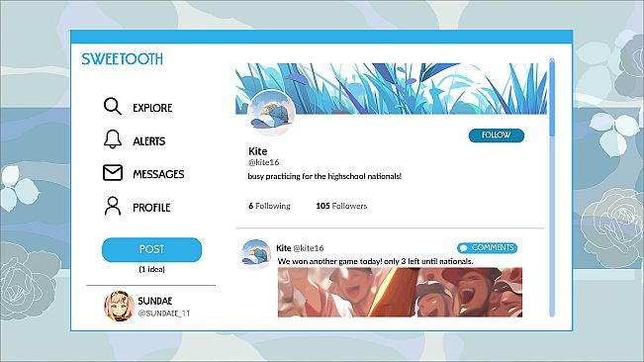Click the Alerts bell icon

tap(113, 139)
